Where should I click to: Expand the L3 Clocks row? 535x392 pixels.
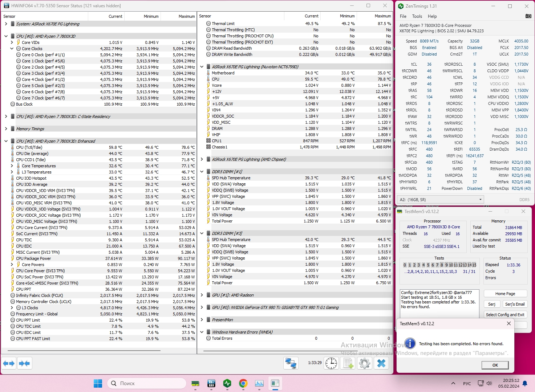[x=12, y=308]
